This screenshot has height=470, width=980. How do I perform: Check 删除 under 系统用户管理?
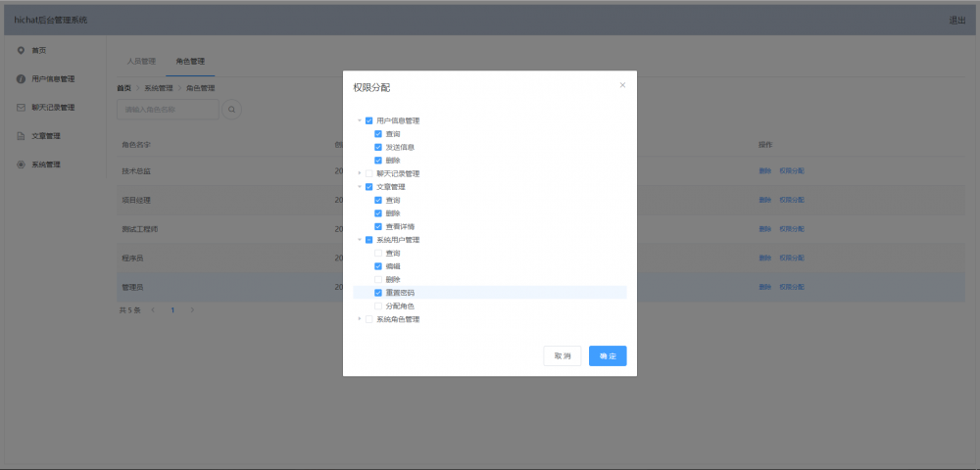click(378, 280)
